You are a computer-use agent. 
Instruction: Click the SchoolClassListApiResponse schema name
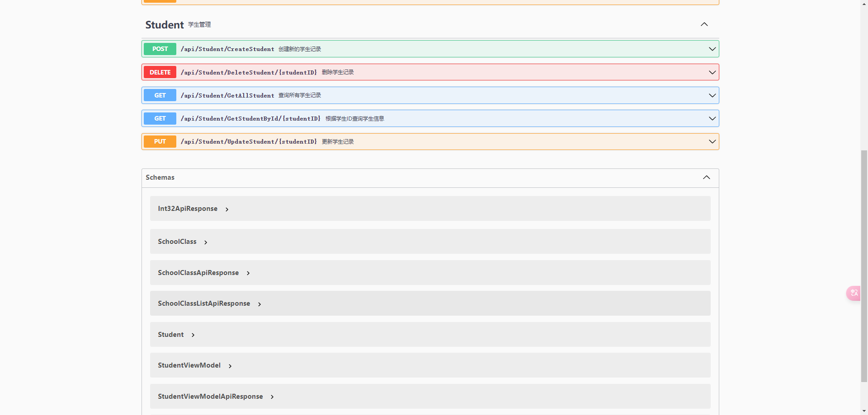pos(204,303)
